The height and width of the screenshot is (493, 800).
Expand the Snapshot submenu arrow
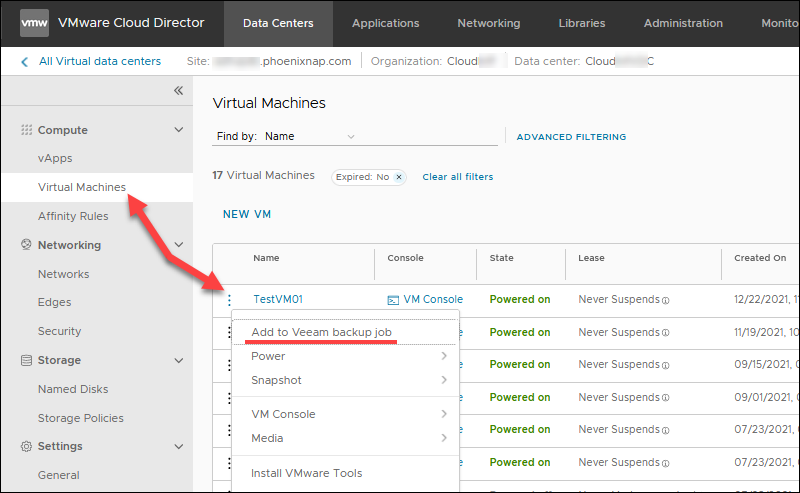point(444,380)
